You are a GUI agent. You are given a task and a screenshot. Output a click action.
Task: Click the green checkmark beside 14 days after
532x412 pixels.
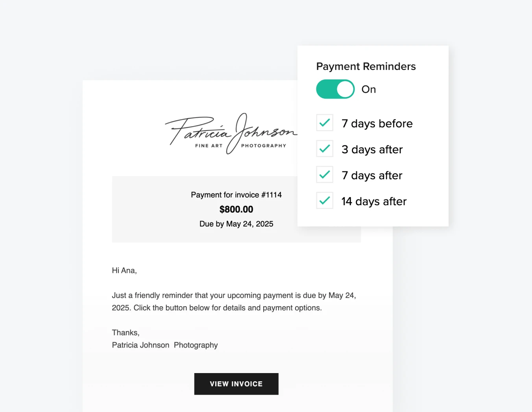pyautogui.click(x=324, y=200)
